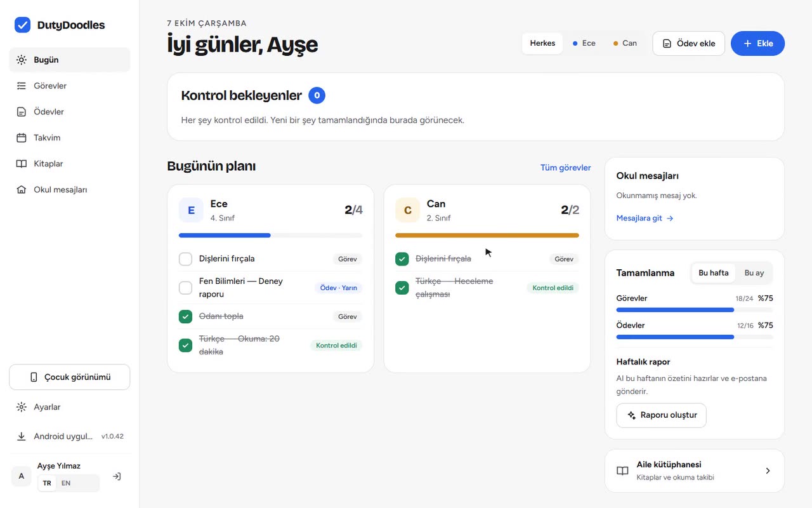Check Ece's Dişlerini fırçala task
Viewport: 812px width, 508px height.
click(185, 259)
